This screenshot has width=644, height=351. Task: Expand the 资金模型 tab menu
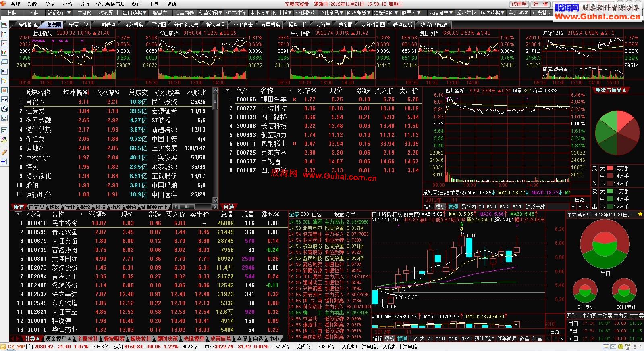click(59, 339)
